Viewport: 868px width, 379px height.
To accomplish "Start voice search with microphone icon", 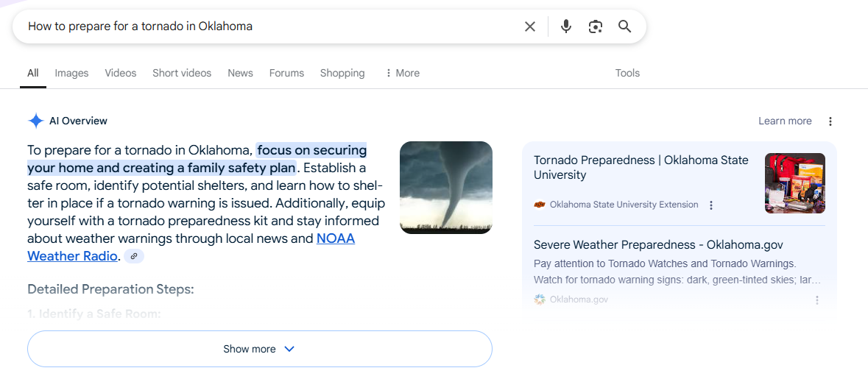I will [x=565, y=26].
